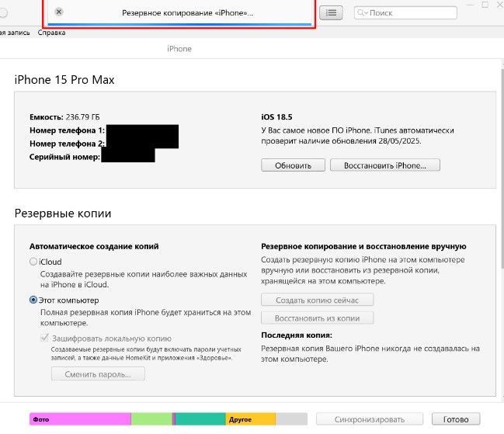The width and height of the screenshot is (504, 434).
Task: Click Создать копию сейчас button
Action: click(318, 300)
